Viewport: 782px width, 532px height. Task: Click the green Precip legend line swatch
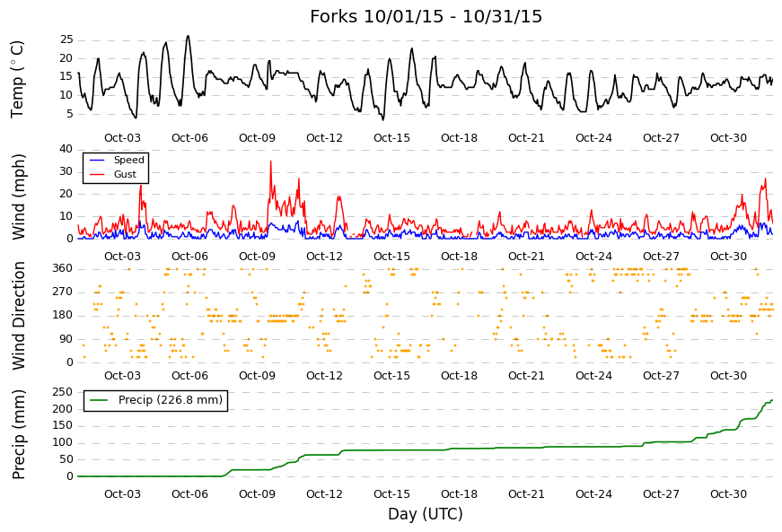[98, 400]
